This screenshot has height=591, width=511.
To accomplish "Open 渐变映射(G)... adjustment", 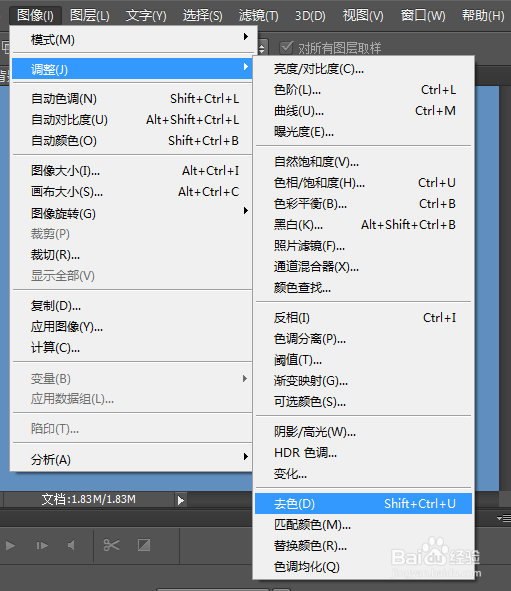I will [363, 381].
